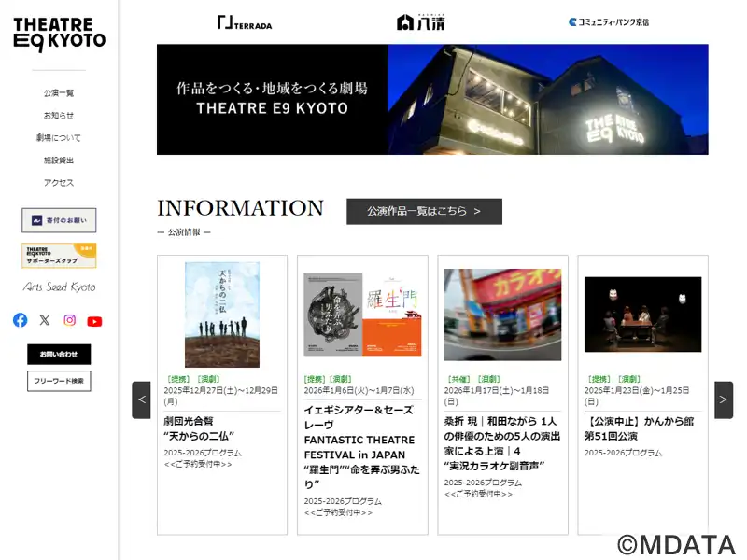The height and width of the screenshot is (560, 747).
Task: Open the Instagram icon
Action: click(69, 320)
